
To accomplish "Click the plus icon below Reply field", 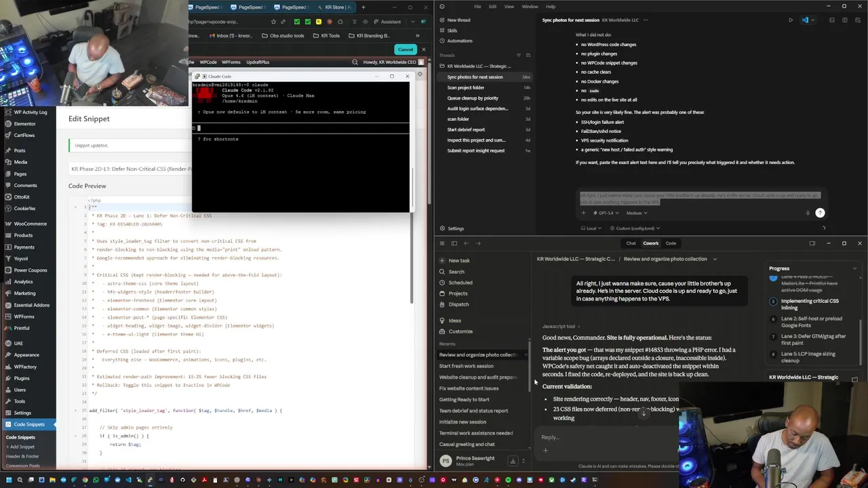I will 545,451.
